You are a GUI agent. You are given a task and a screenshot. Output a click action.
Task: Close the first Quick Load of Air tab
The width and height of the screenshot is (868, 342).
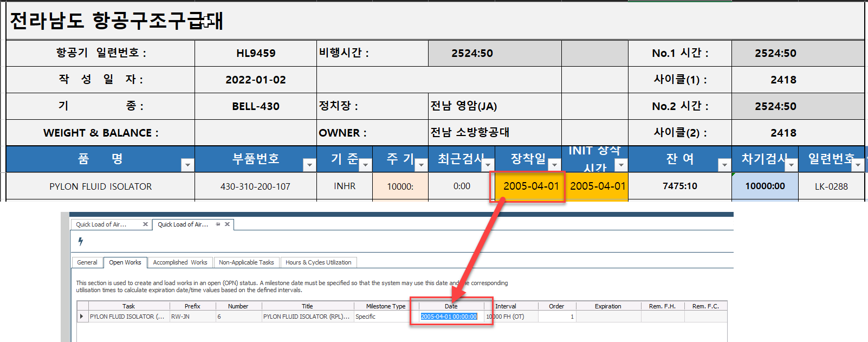(145, 224)
